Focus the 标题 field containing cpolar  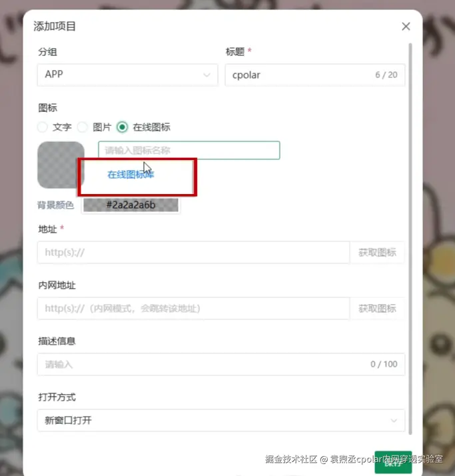tap(315, 75)
